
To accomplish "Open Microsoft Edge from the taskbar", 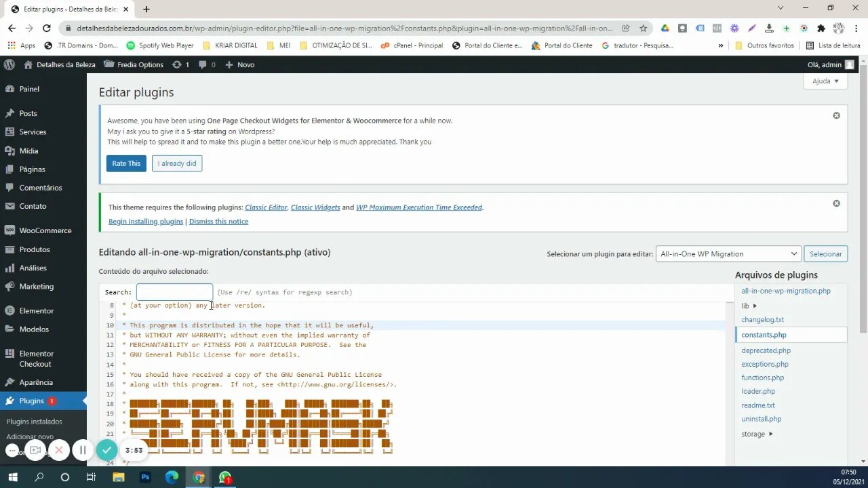I will click(x=172, y=477).
